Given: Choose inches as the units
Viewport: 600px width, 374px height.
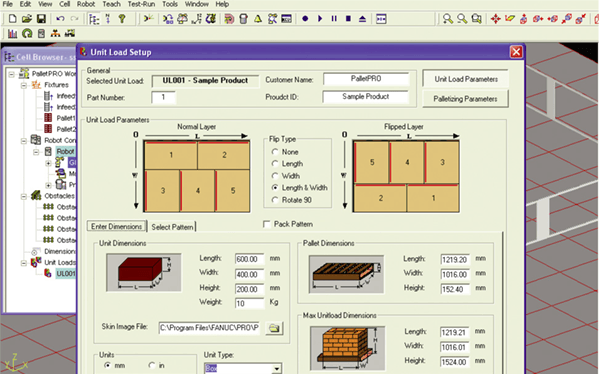Looking at the screenshot, I should (152, 366).
